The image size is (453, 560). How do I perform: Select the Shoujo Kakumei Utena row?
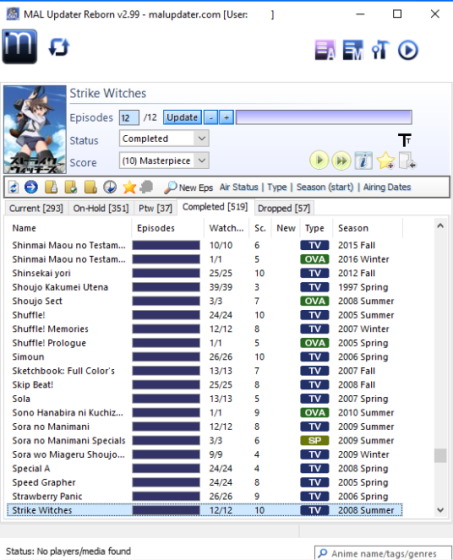point(204,287)
